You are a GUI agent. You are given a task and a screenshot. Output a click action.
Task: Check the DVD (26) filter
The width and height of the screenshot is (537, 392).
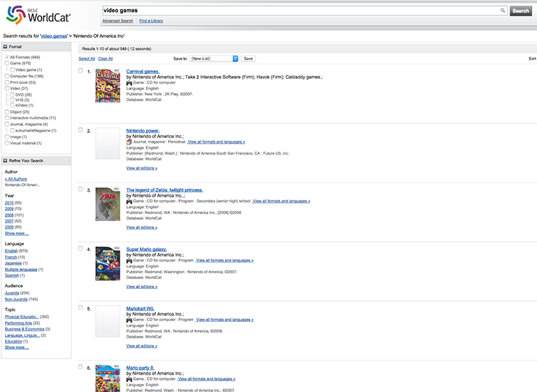12,94
